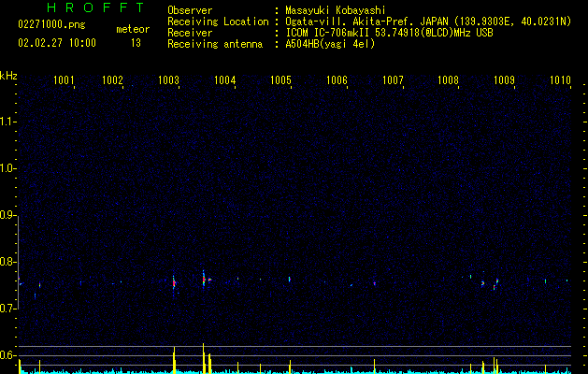588x374 pixels.
Task: Select the file name 02271000.png
Action: pos(51,25)
